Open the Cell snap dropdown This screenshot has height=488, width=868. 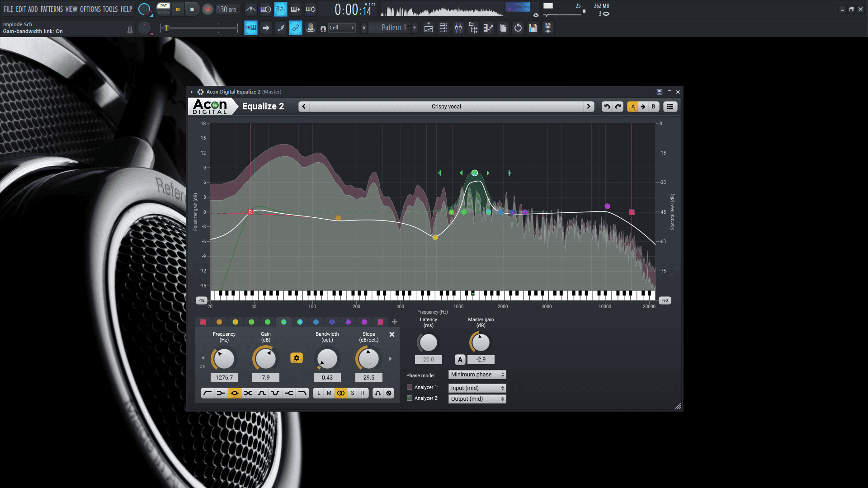pos(342,28)
